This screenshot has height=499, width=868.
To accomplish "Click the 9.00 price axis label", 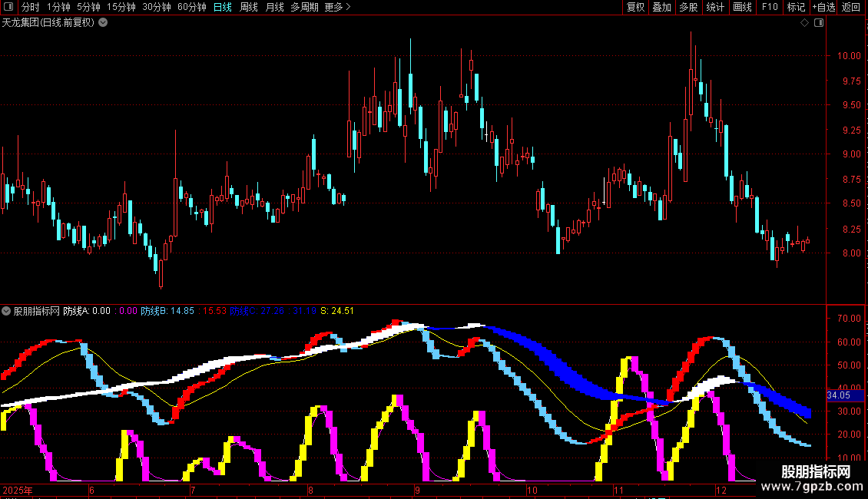I will (x=851, y=154).
